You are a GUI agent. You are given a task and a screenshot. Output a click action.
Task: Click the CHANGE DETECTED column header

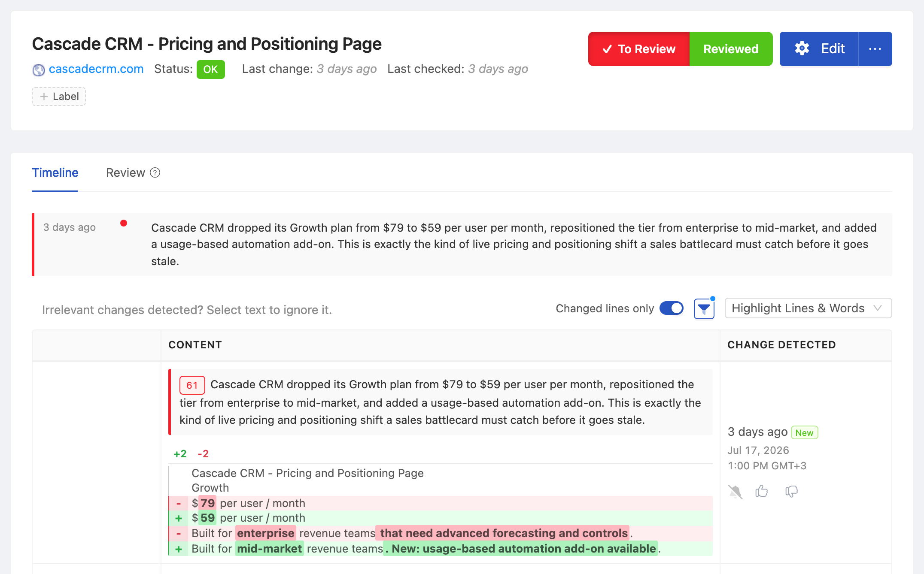pyautogui.click(x=781, y=345)
